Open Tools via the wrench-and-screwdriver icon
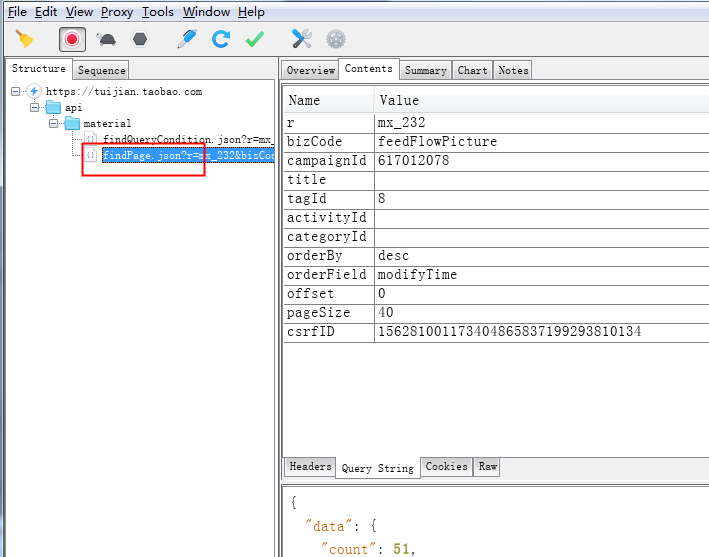 302,39
